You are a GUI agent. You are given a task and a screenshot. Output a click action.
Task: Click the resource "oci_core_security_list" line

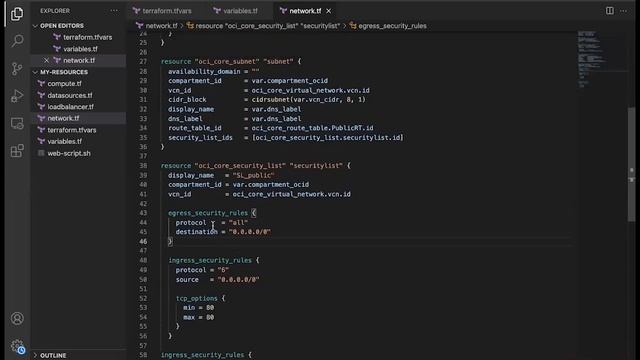[x=256, y=166]
